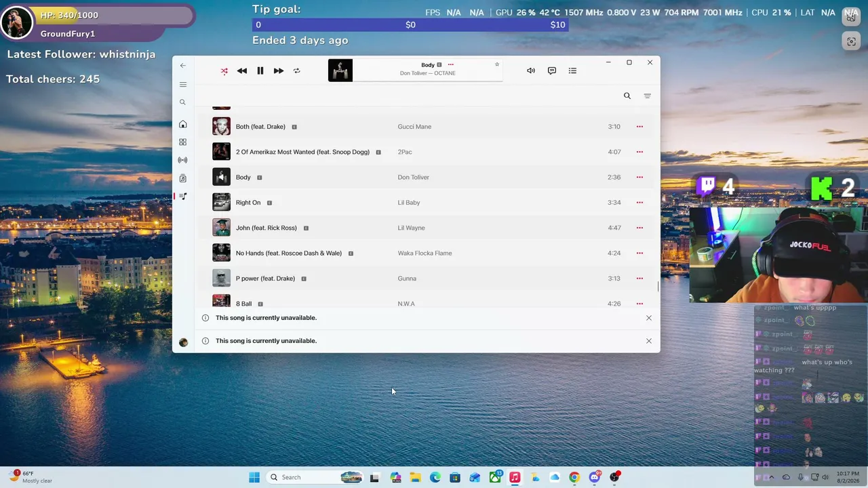Screen dimensions: 868x488
Task: Open OBS Studio from the taskbar
Action: tap(614, 477)
